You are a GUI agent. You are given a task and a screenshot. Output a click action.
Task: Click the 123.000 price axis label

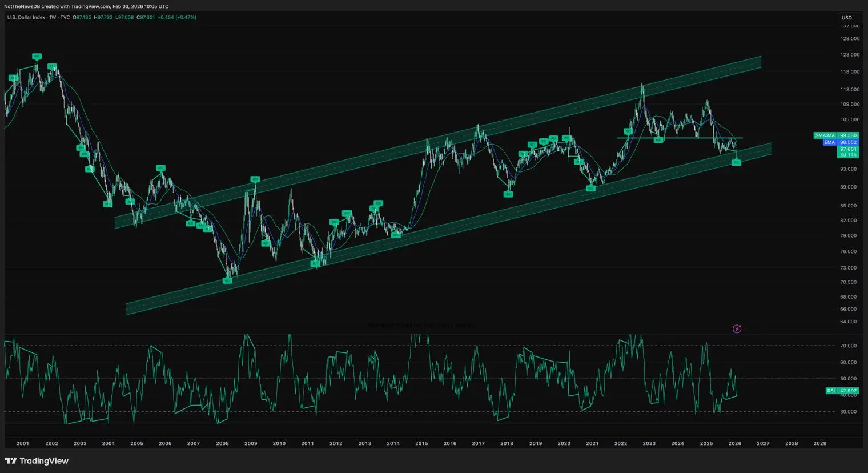pos(850,55)
